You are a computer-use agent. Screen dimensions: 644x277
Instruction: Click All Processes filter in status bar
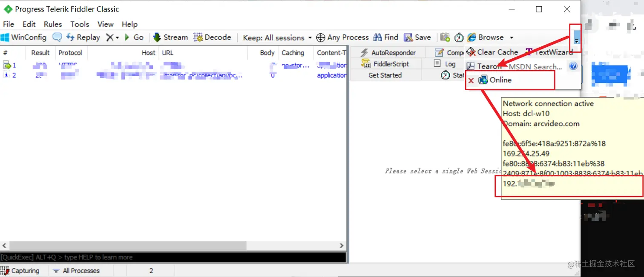click(77, 271)
